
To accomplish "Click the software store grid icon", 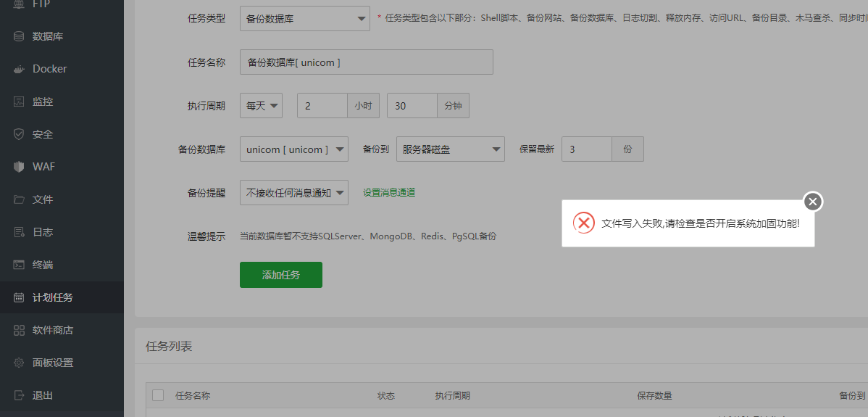I will point(19,330).
